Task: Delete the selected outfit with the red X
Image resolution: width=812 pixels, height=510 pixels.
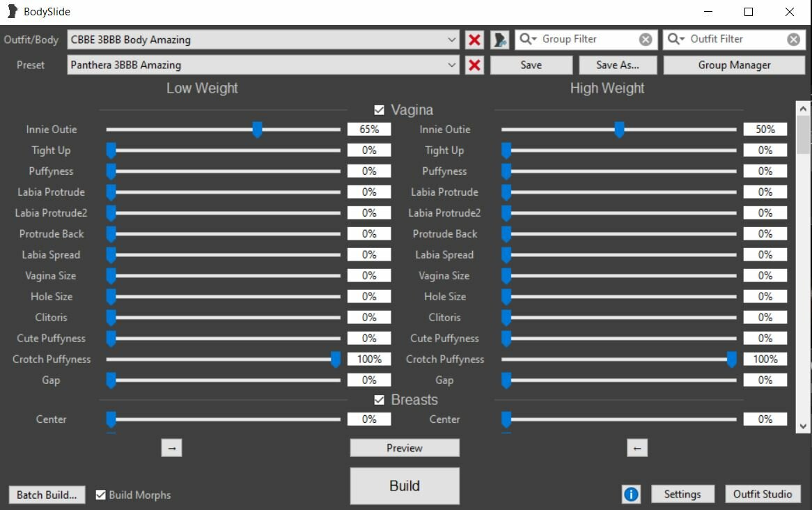Action: (x=474, y=40)
